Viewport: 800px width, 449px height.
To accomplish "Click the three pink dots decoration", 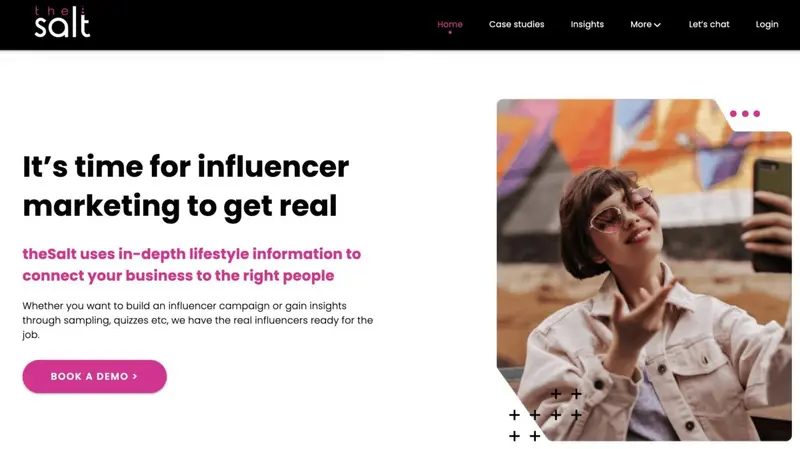I will 745,114.
